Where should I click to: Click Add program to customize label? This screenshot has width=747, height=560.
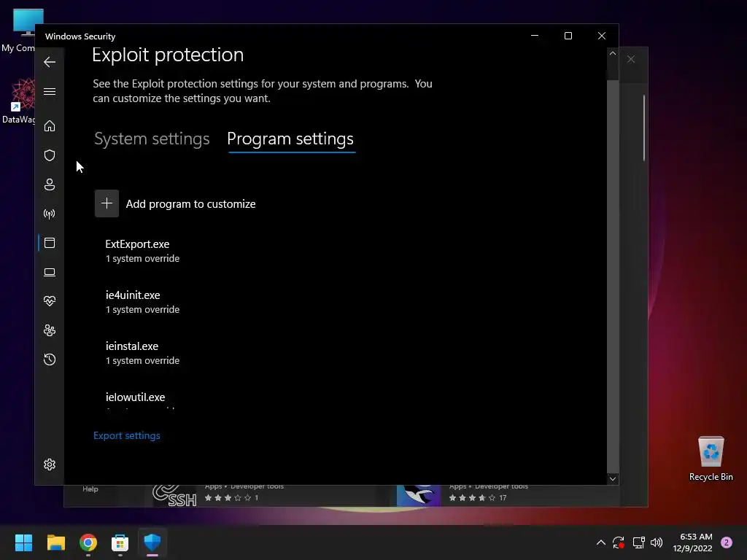click(x=190, y=204)
